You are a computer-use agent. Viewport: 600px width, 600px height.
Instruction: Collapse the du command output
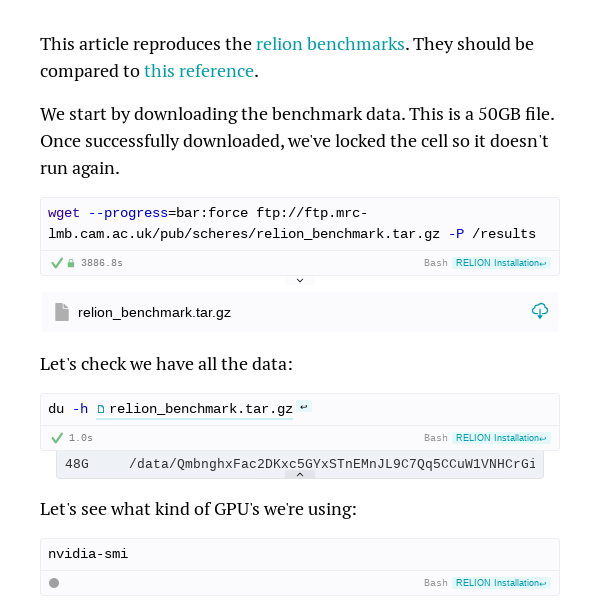click(x=300, y=474)
